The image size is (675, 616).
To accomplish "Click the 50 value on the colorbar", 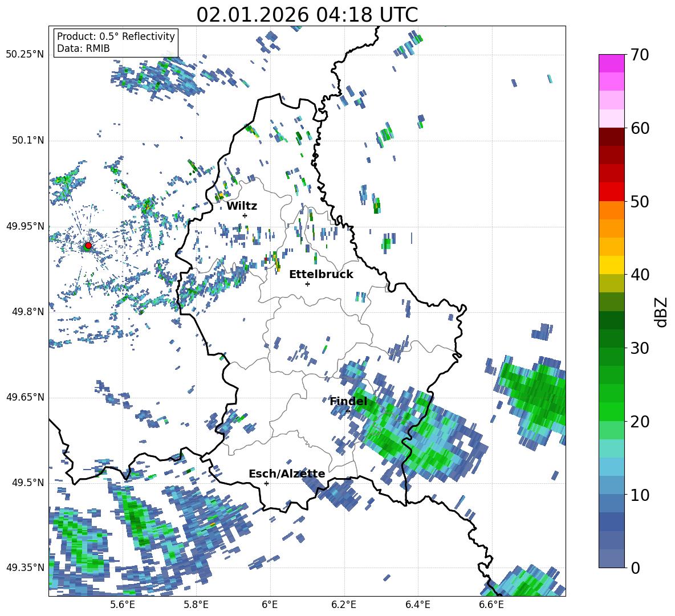I will [639, 202].
